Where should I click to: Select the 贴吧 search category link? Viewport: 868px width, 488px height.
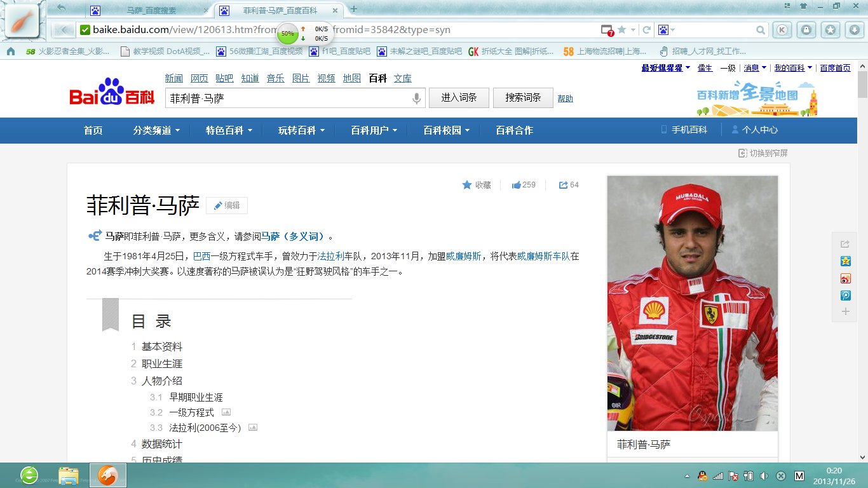[224, 78]
